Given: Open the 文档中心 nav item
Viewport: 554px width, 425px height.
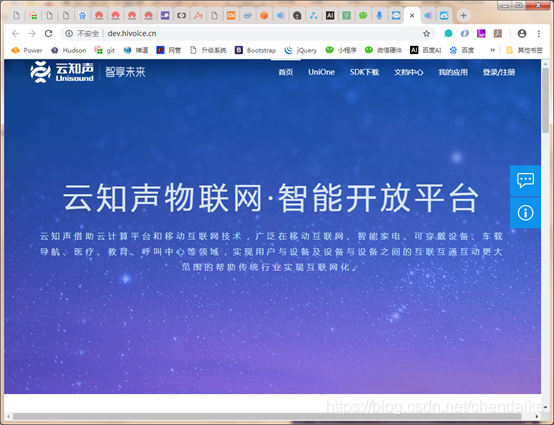Looking at the screenshot, I should point(408,72).
